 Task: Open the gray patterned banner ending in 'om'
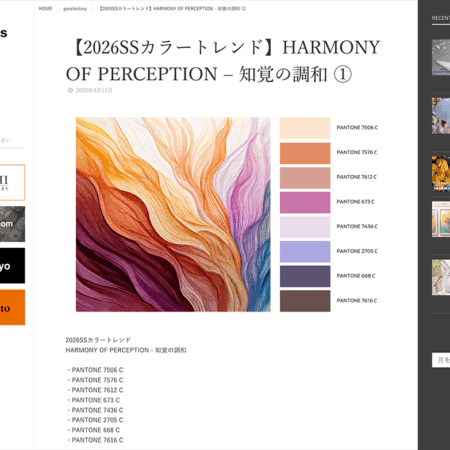[12, 224]
